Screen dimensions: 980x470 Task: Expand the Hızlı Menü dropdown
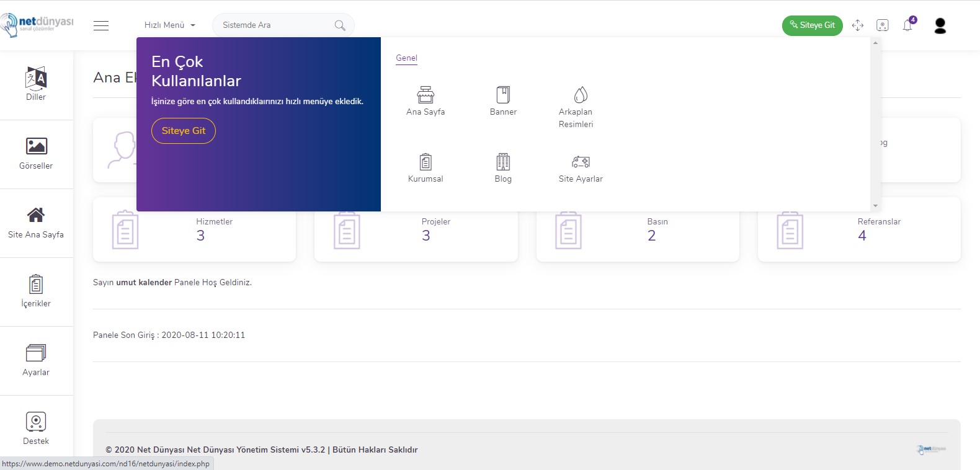tap(170, 25)
